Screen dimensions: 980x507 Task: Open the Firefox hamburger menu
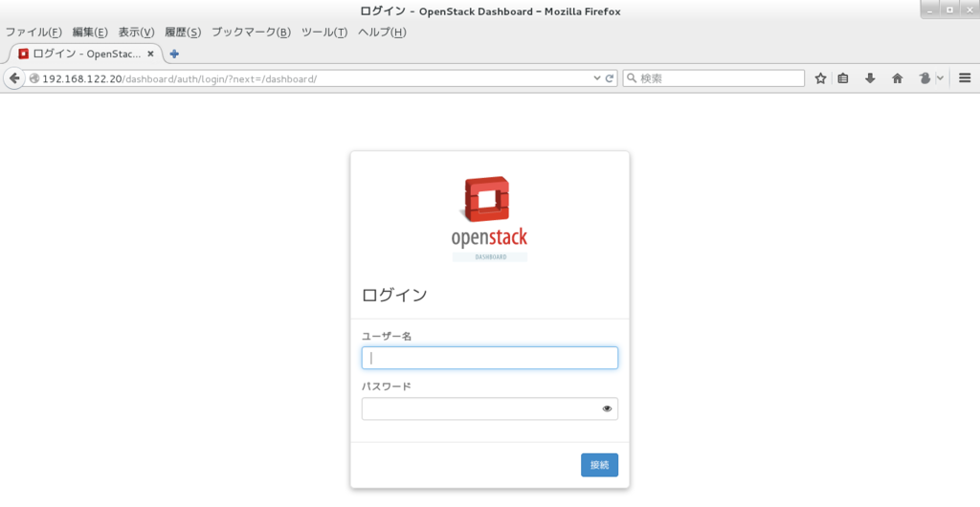pos(965,78)
